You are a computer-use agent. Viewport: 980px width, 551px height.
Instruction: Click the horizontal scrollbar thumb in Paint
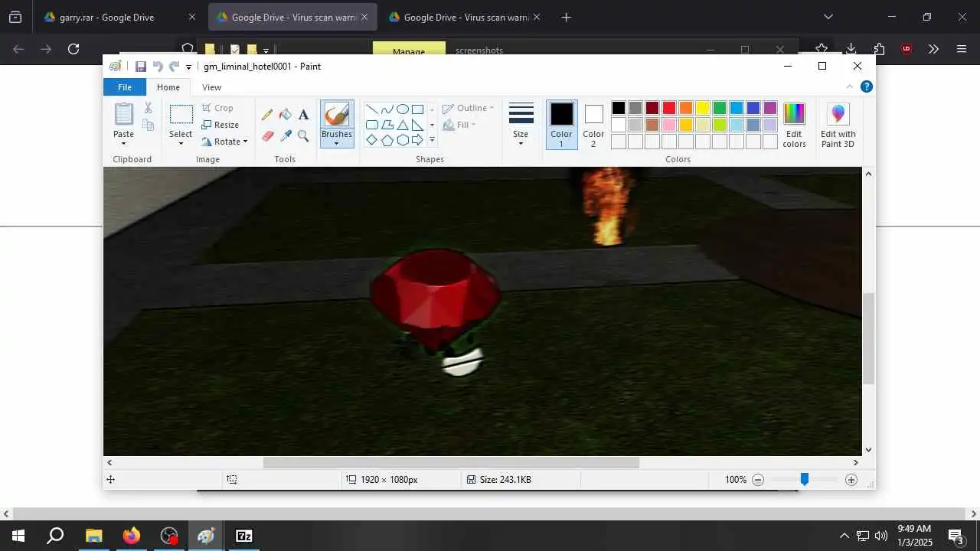pos(451,462)
